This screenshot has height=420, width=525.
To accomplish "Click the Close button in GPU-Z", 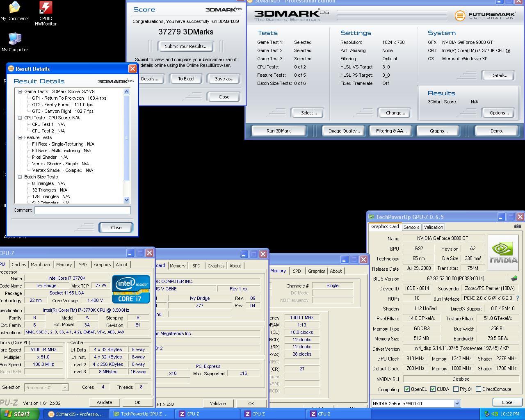I will coord(507,402).
